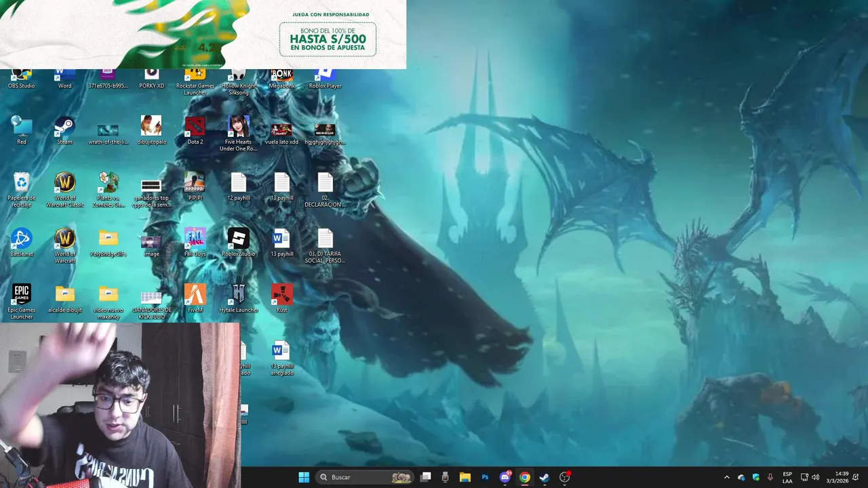
Task: Open Task View from the taskbar
Action: tap(425, 477)
